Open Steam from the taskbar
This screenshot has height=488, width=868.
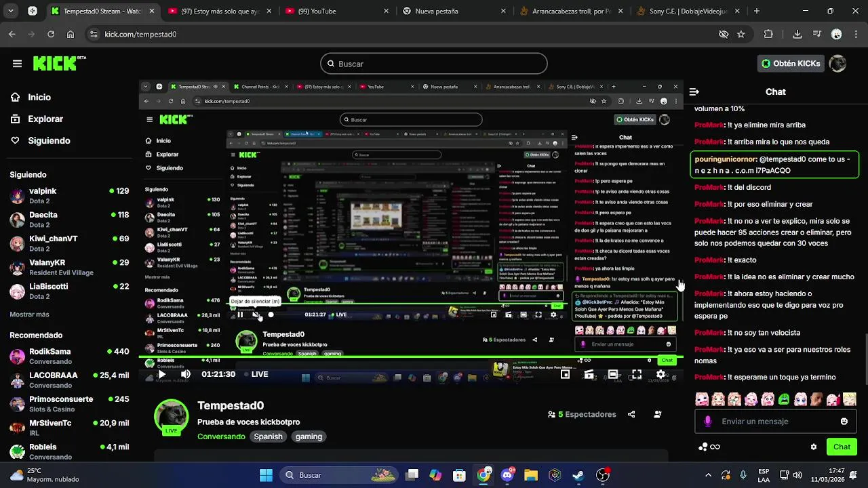pyautogui.click(x=578, y=475)
